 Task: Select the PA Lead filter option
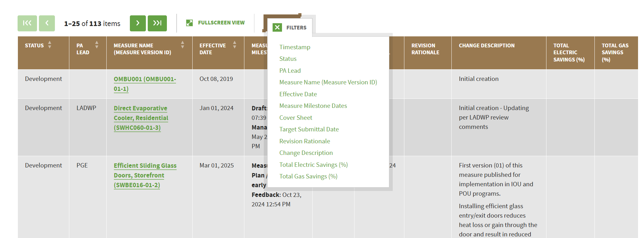tap(290, 71)
